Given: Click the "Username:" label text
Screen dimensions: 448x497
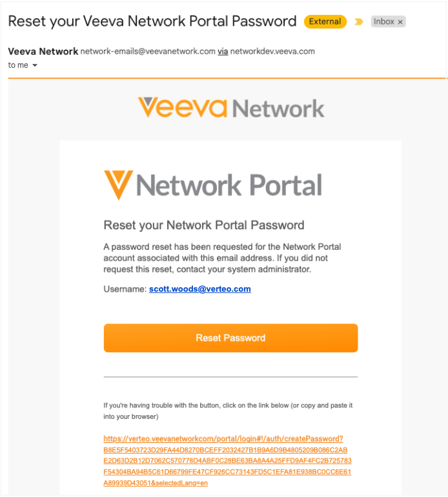Looking at the screenshot, I should (x=125, y=289).
